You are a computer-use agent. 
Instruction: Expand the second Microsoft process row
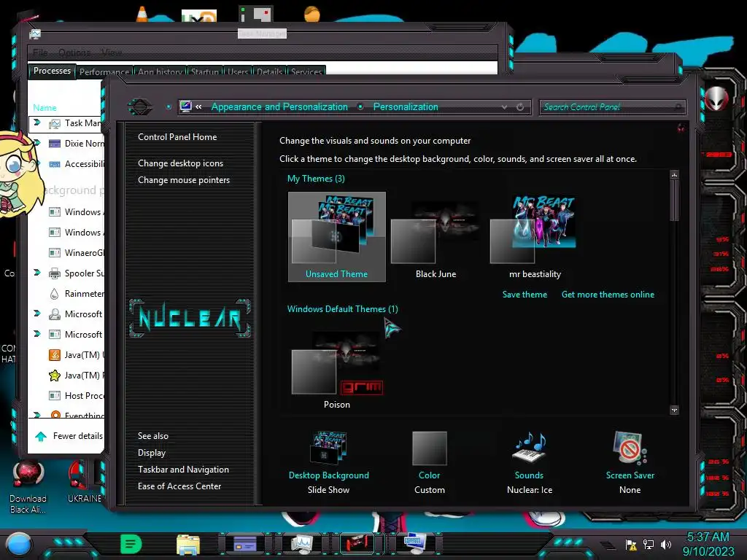(x=37, y=334)
